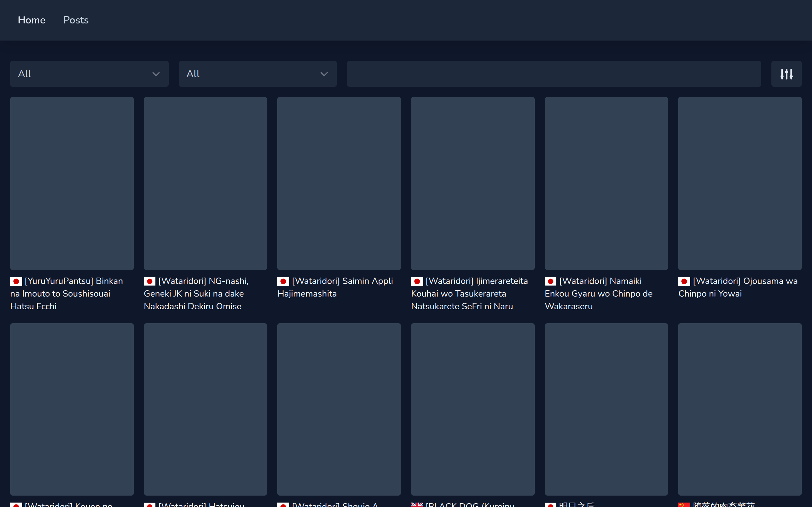Expand the left All dropdown
The width and height of the screenshot is (812, 507).
(x=89, y=74)
